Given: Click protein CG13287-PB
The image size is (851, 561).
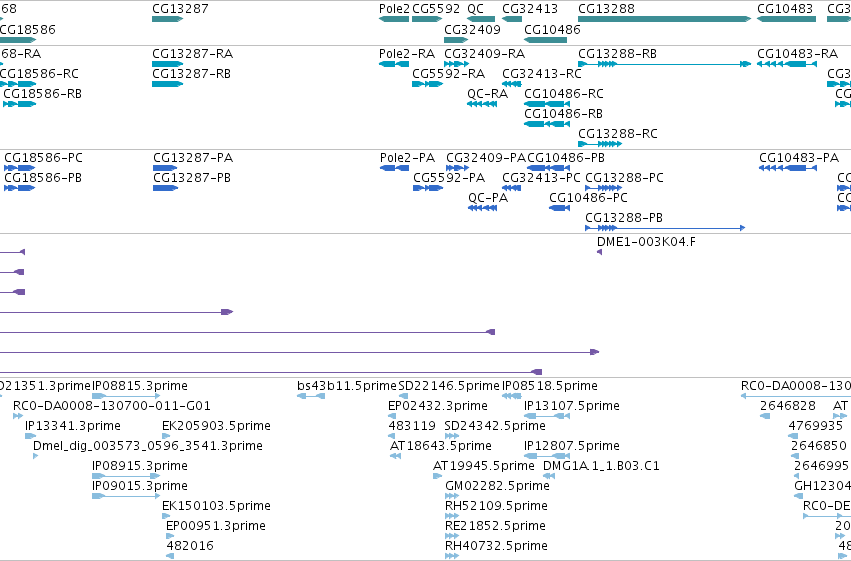Looking at the screenshot, I should (x=166, y=188).
